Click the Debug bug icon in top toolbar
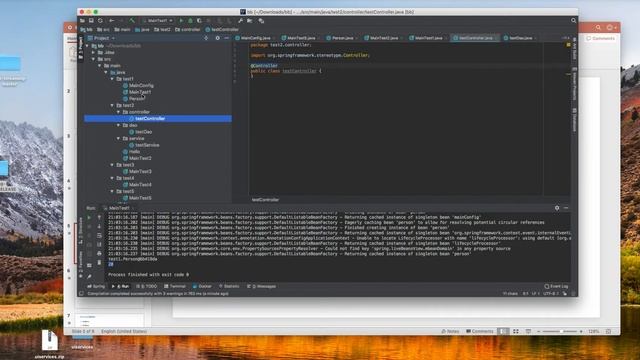 click(x=190, y=20)
